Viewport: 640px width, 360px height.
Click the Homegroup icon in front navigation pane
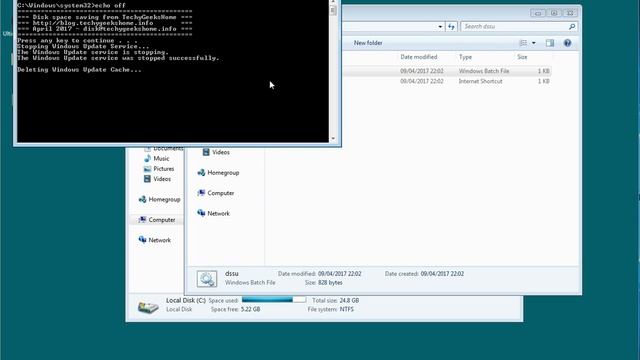[201, 173]
